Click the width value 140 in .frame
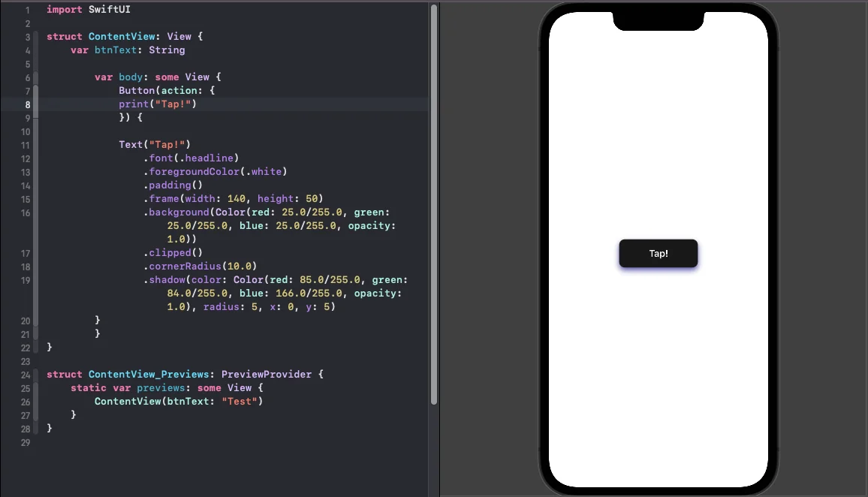Image resolution: width=868 pixels, height=497 pixels. 237,199
